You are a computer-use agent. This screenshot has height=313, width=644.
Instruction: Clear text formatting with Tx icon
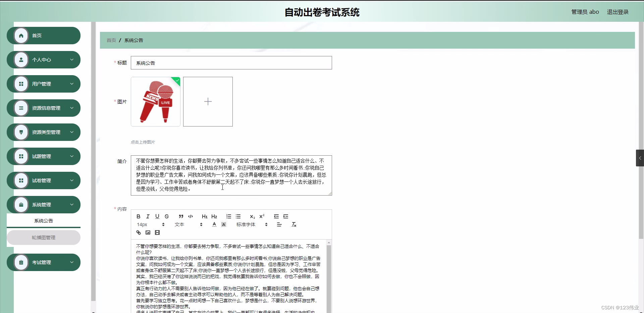[294, 224]
